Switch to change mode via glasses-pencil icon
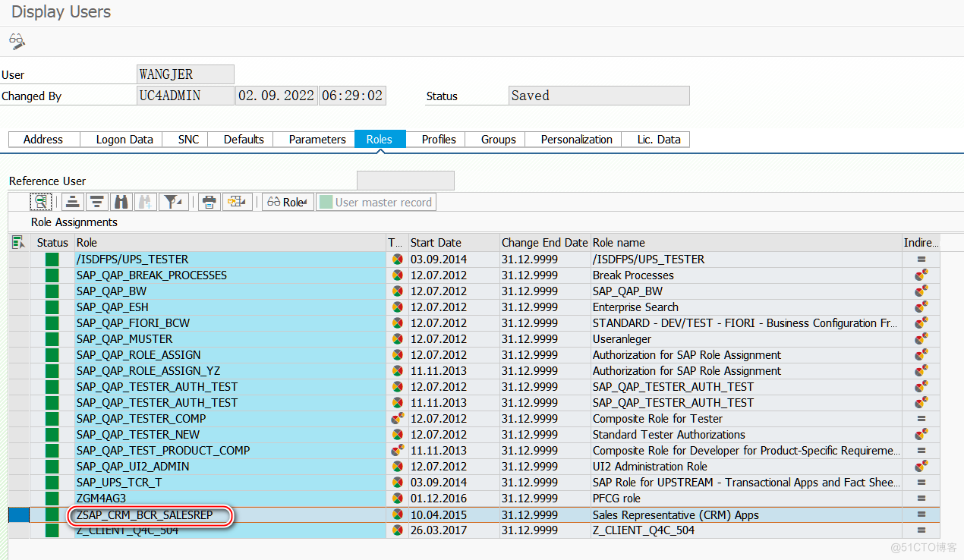The height and width of the screenshot is (560, 964). (16, 42)
